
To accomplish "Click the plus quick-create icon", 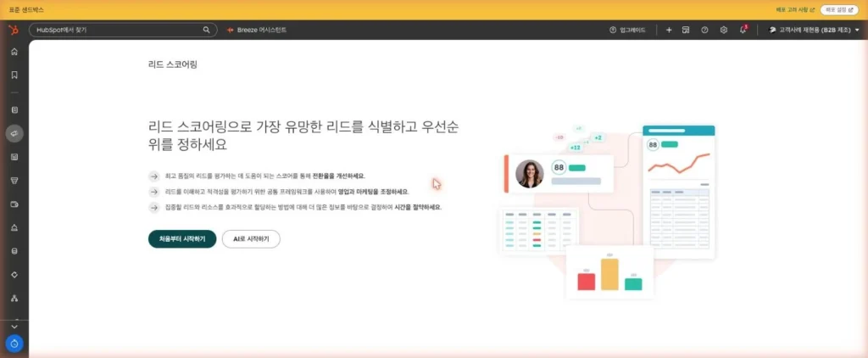I will (669, 30).
